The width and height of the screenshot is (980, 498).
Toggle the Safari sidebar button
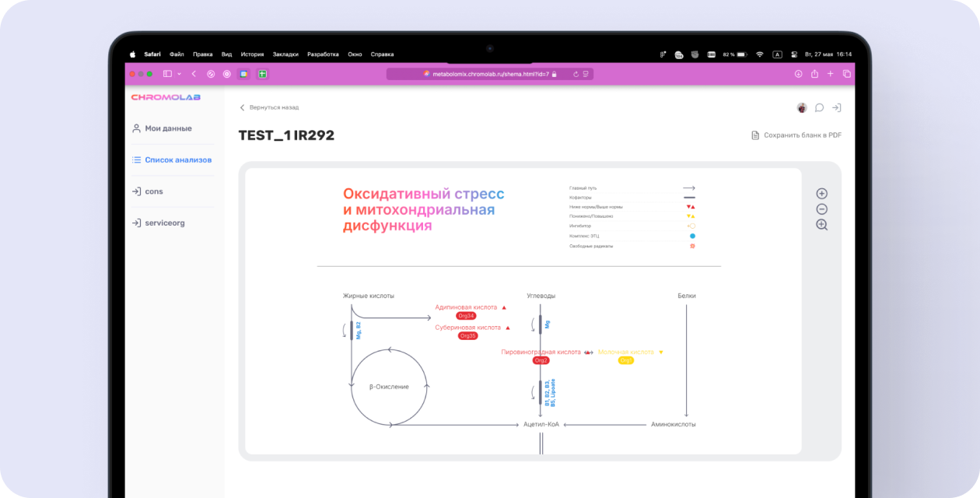coord(167,74)
